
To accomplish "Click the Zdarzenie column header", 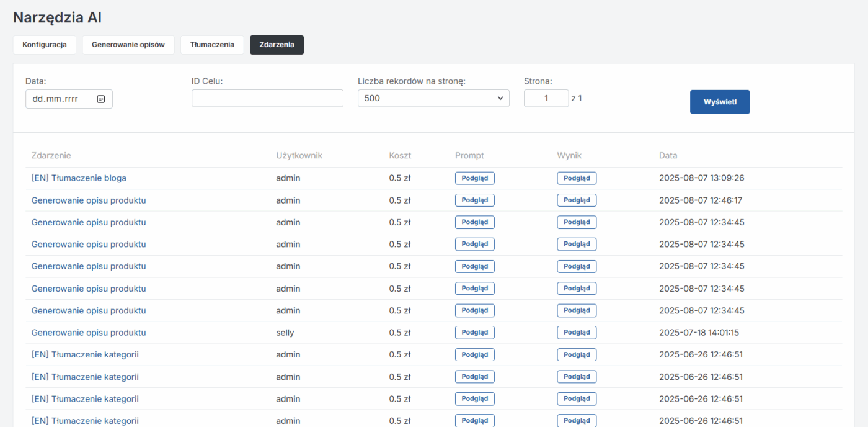I will [x=51, y=156].
